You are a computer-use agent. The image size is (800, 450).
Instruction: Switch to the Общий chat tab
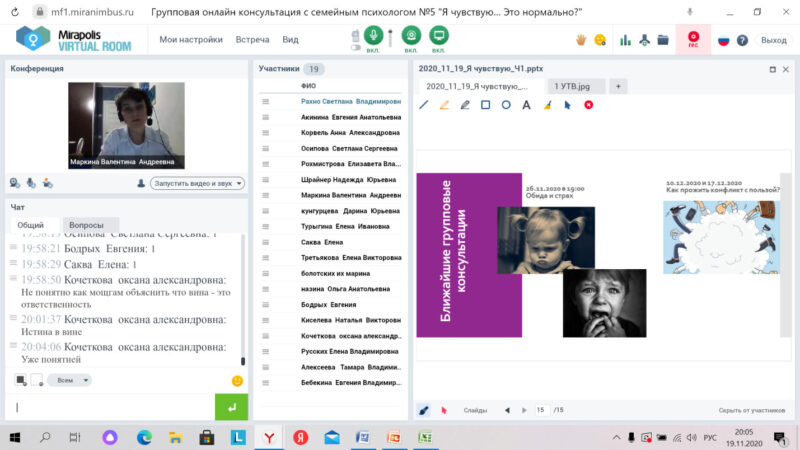31,225
